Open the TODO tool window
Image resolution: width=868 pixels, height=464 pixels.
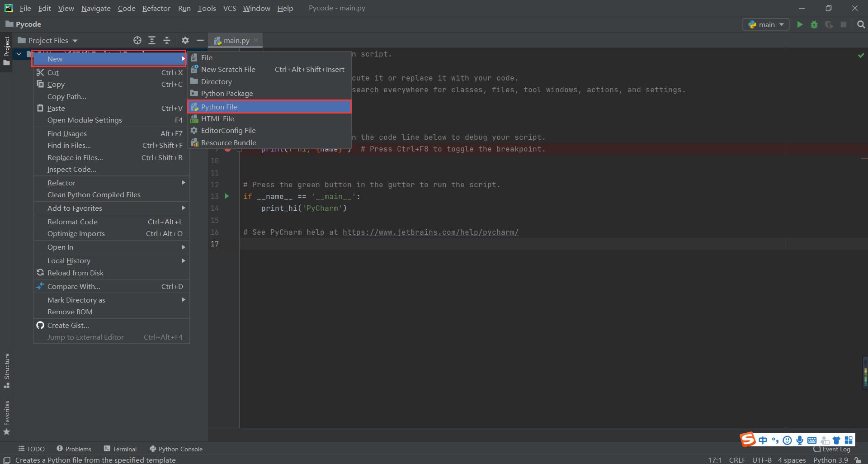click(31, 449)
